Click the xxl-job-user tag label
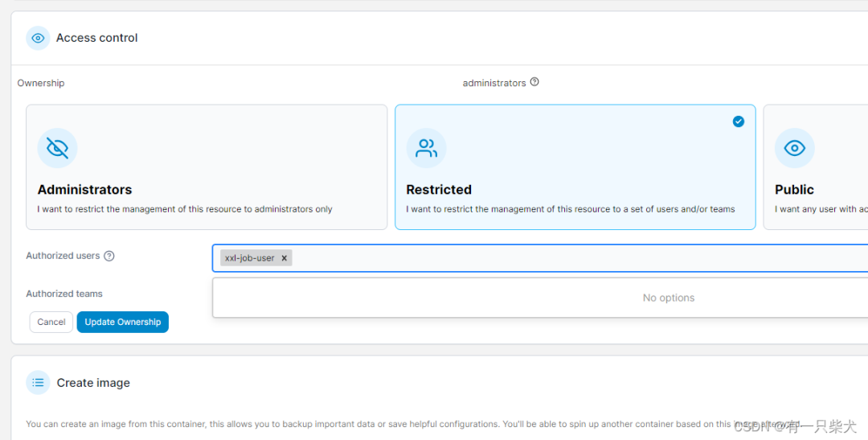This screenshot has width=868, height=440. pyautogui.click(x=250, y=258)
